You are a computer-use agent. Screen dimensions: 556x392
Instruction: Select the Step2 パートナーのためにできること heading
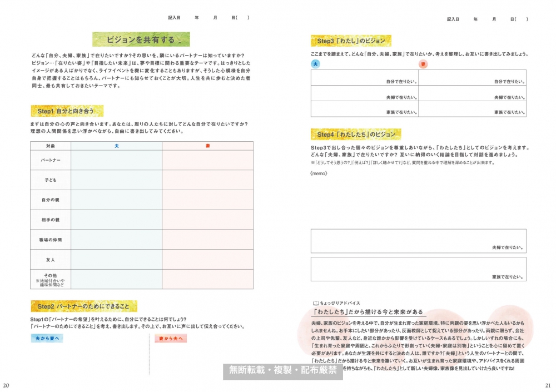pyautogui.click(x=84, y=306)
